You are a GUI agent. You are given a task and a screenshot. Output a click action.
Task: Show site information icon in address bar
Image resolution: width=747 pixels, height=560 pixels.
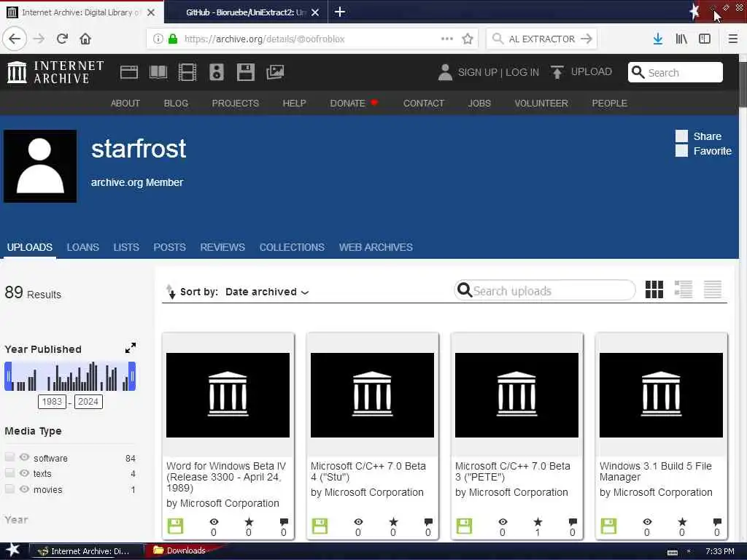158,39
